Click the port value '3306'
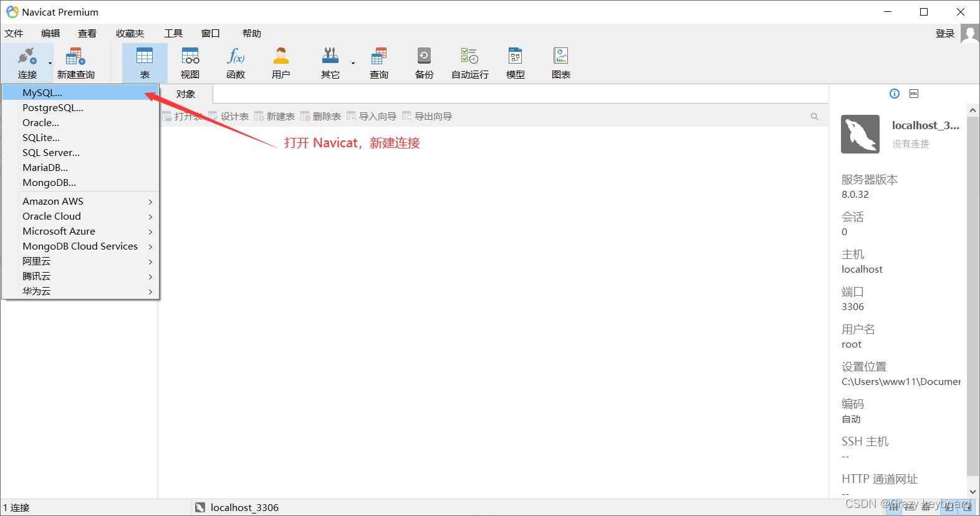The width and height of the screenshot is (980, 516). click(853, 307)
